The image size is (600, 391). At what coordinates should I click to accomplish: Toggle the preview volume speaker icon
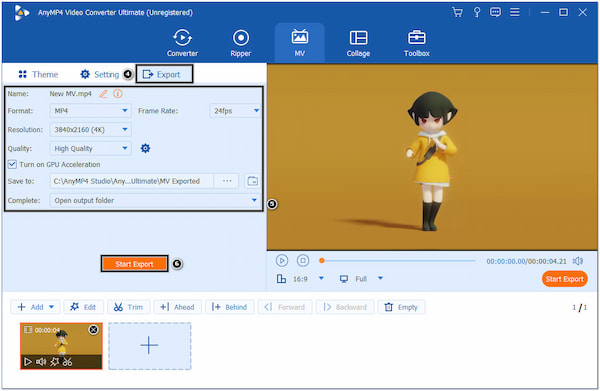click(x=578, y=261)
